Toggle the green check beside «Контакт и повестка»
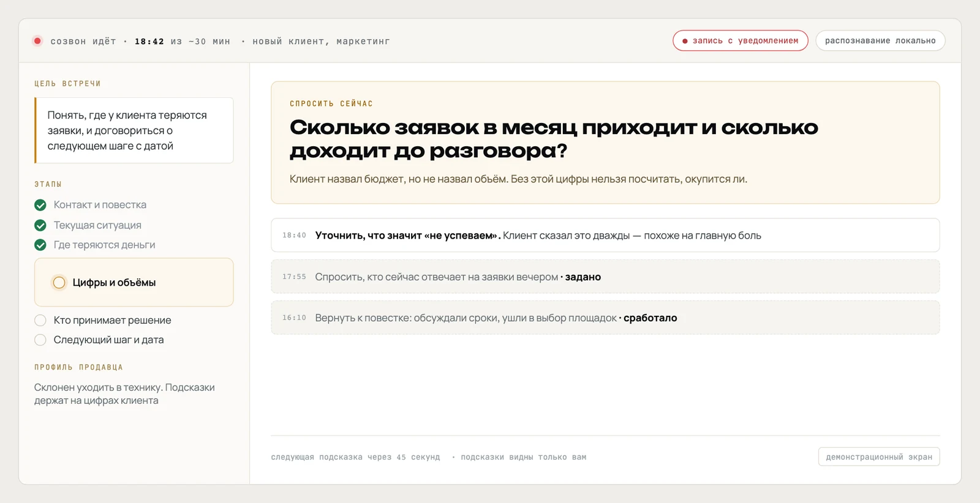The height and width of the screenshot is (503, 980). (40, 205)
